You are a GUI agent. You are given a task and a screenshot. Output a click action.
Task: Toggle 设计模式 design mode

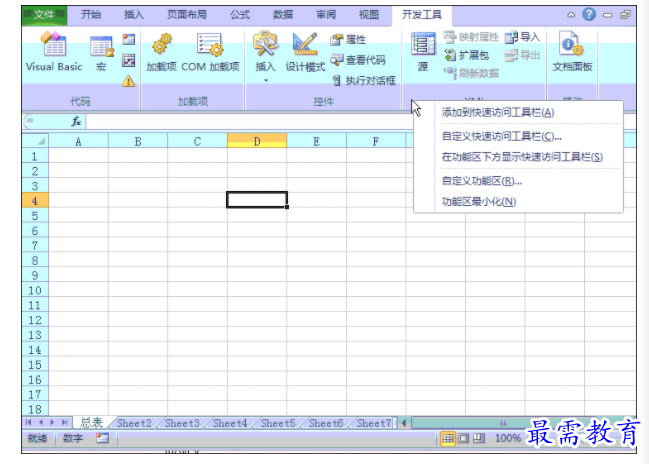(305, 52)
